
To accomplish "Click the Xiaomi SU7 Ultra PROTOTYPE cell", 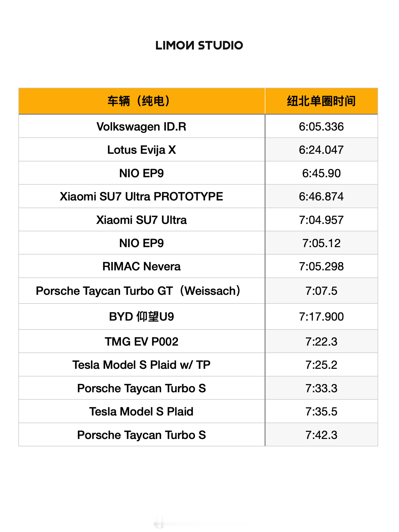I will tap(142, 196).
